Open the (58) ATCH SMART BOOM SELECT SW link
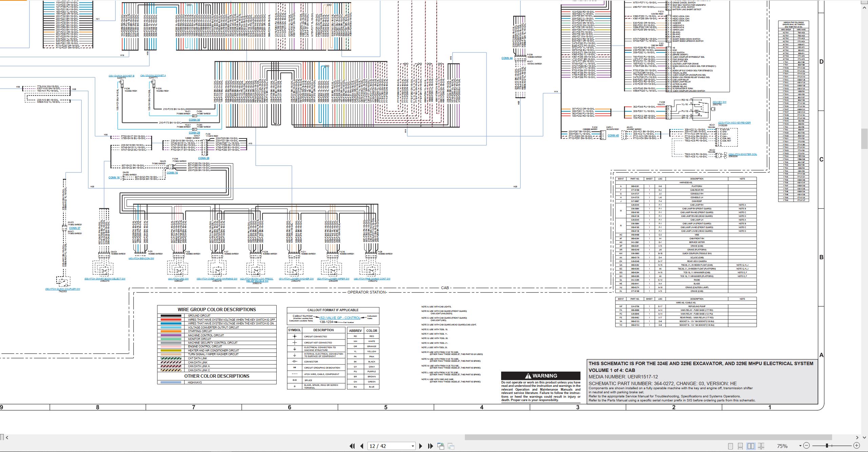 [x=105, y=279]
